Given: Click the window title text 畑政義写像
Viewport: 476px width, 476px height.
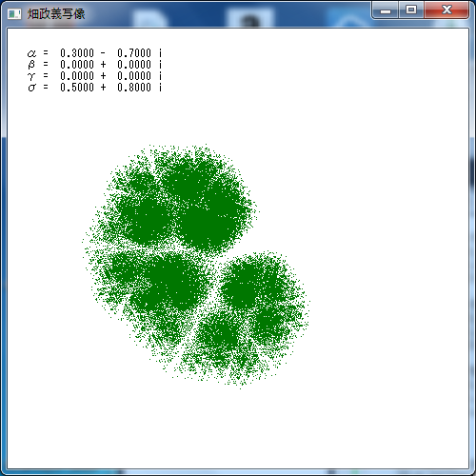Looking at the screenshot, I should point(56,14).
